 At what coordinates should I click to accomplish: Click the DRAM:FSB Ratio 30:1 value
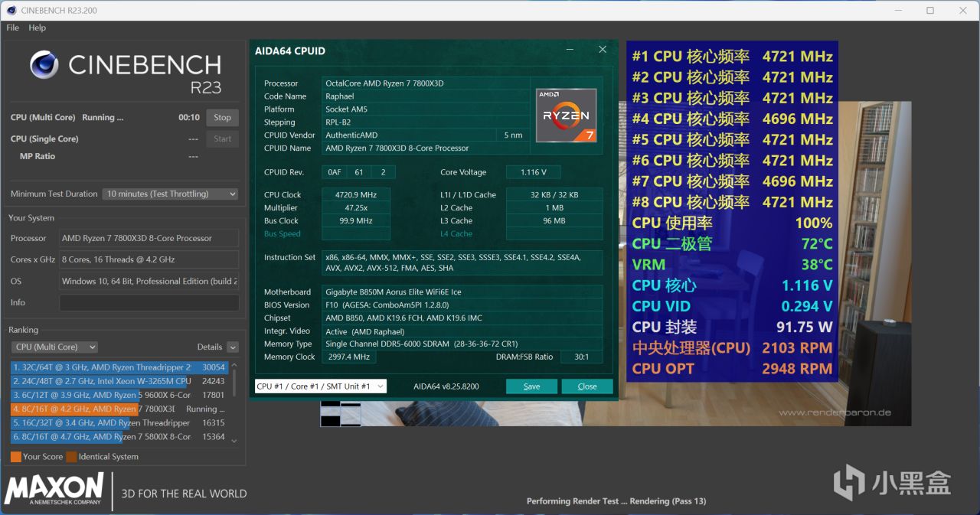pyautogui.click(x=582, y=357)
